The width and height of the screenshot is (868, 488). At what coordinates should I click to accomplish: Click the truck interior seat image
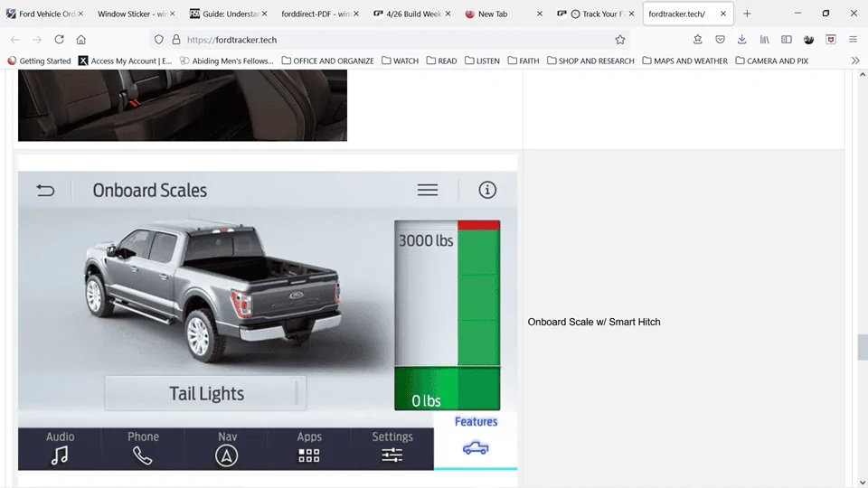(x=183, y=105)
